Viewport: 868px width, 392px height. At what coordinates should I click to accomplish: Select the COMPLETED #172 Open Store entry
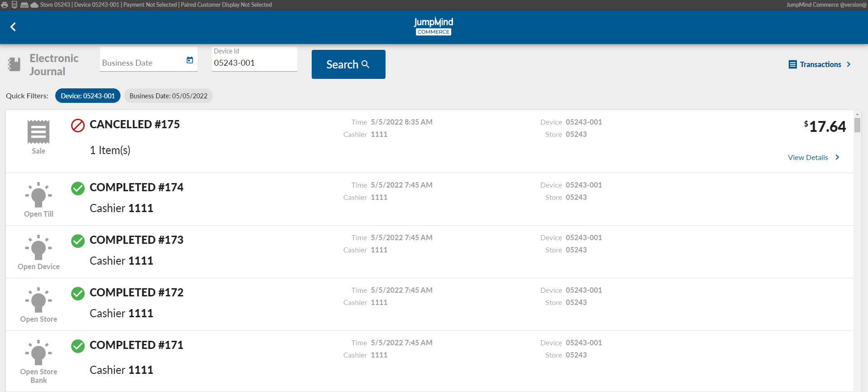click(136, 293)
